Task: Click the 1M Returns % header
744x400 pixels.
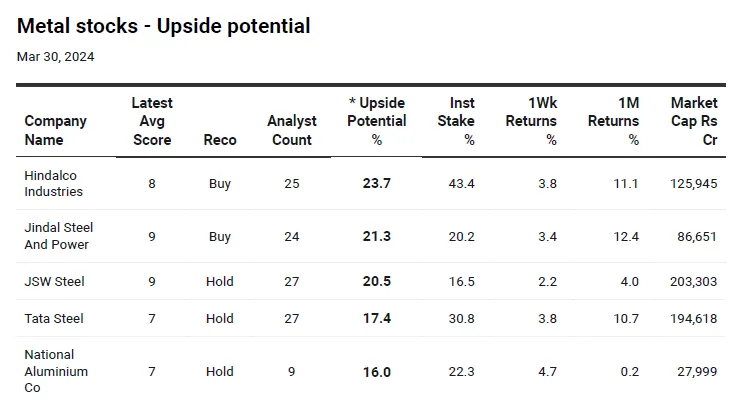Action: pos(613,121)
